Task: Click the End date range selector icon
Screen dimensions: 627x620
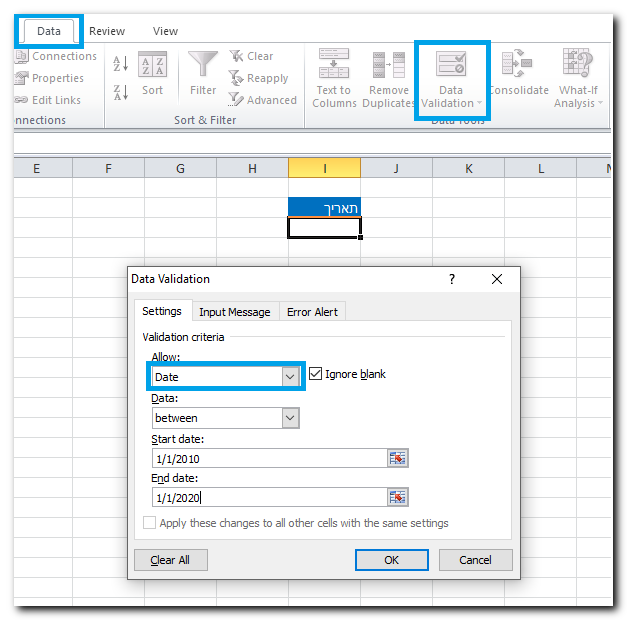Action: coord(398,497)
